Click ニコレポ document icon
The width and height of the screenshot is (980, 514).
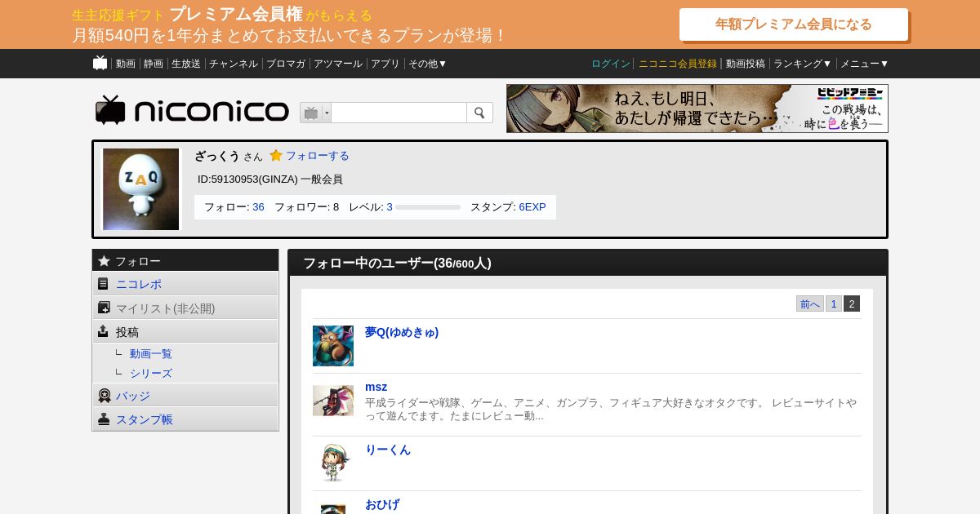click(x=103, y=284)
